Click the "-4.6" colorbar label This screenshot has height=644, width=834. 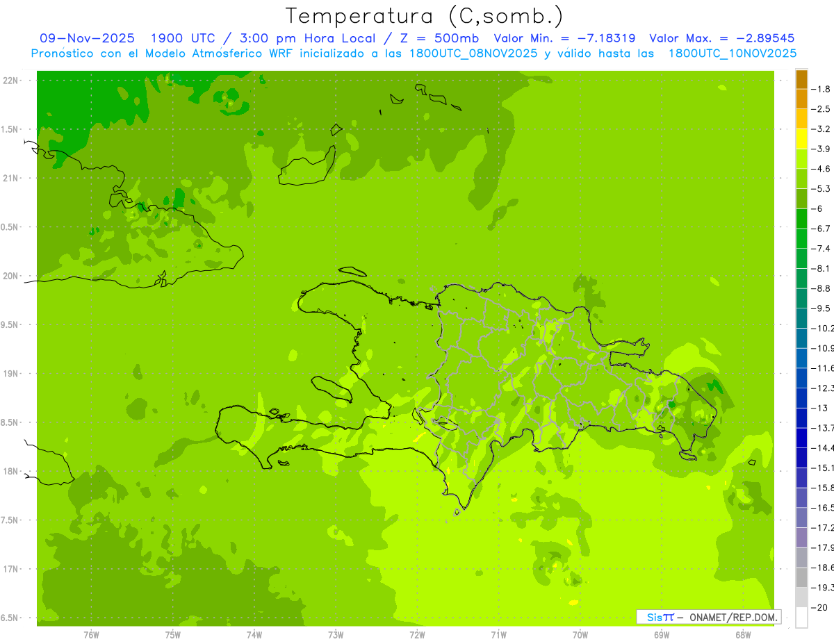[821, 169]
